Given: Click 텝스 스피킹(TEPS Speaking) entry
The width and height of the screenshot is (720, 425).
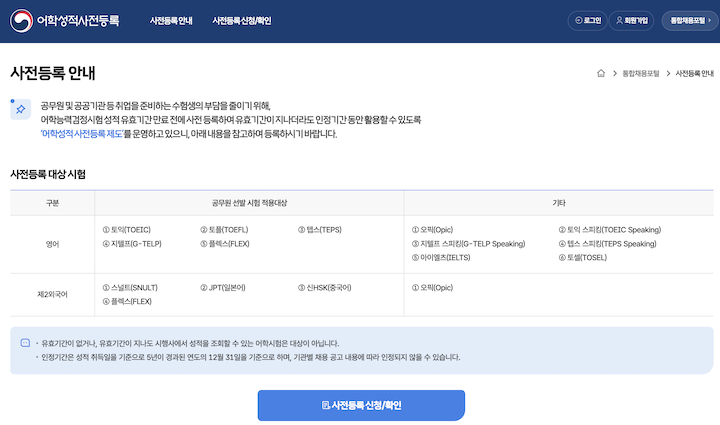Looking at the screenshot, I should [608, 244].
